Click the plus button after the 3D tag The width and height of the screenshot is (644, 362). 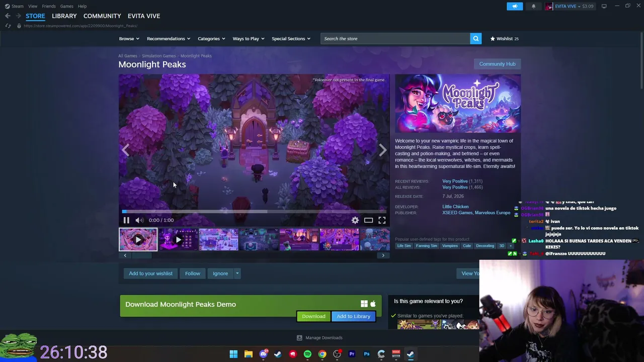[x=511, y=246]
